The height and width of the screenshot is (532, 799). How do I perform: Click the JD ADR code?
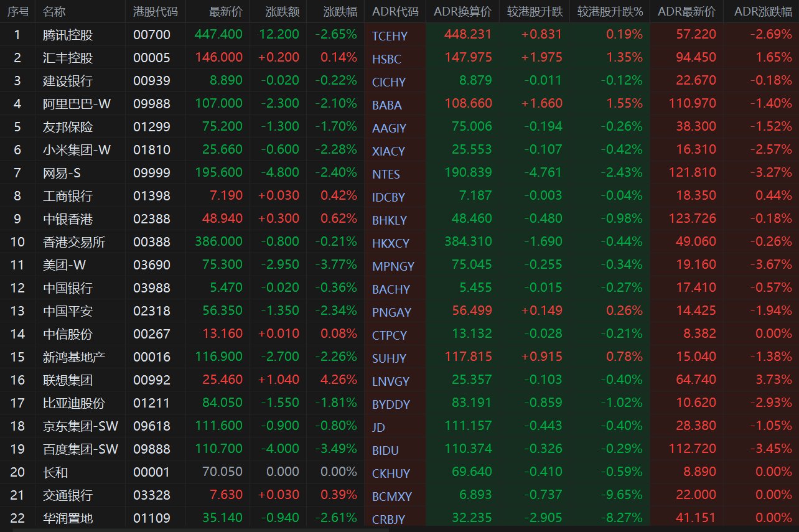point(378,427)
